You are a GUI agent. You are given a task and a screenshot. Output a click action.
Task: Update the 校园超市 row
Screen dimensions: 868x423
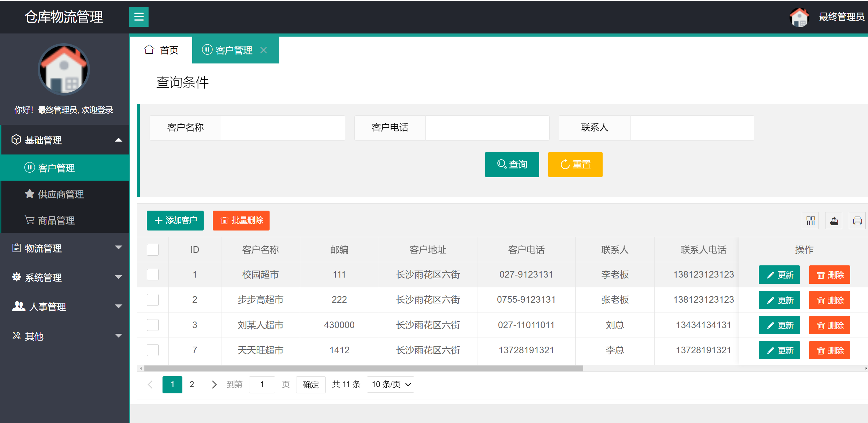point(779,275)
